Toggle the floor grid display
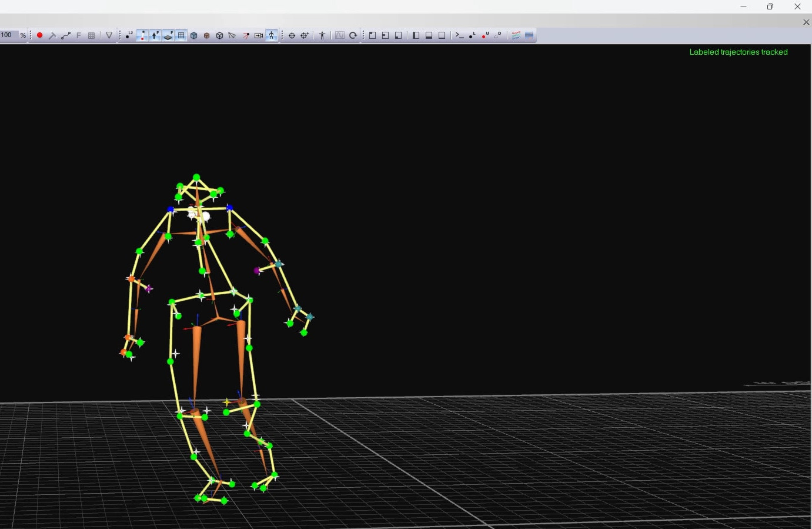The width and height of the screenshot is (812, 529). pos(181,35)
